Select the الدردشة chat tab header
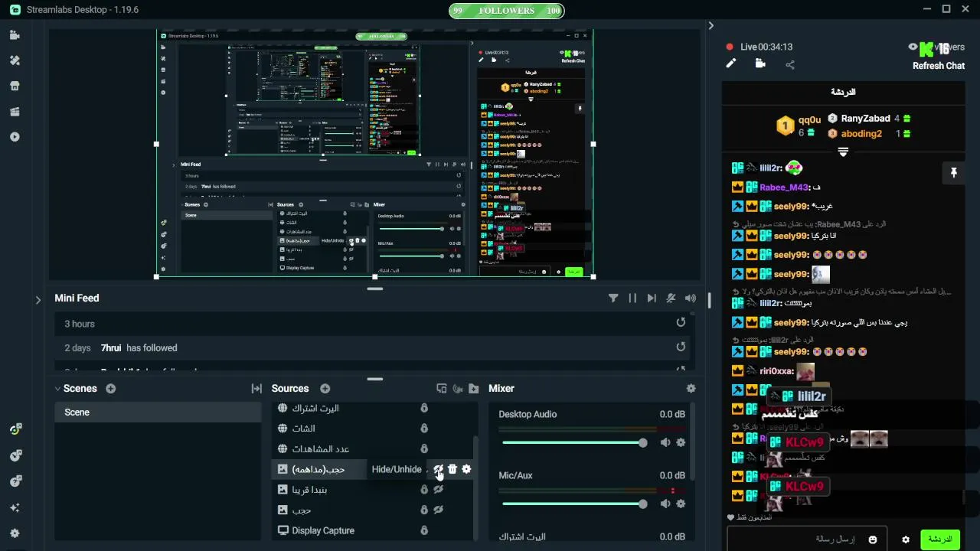 point(843,92)
